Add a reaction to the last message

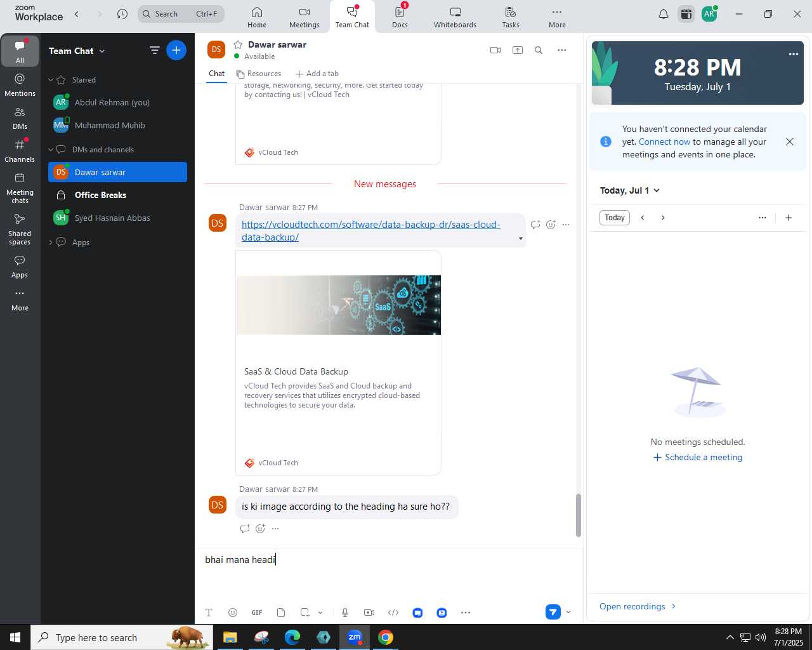[260, 529]
